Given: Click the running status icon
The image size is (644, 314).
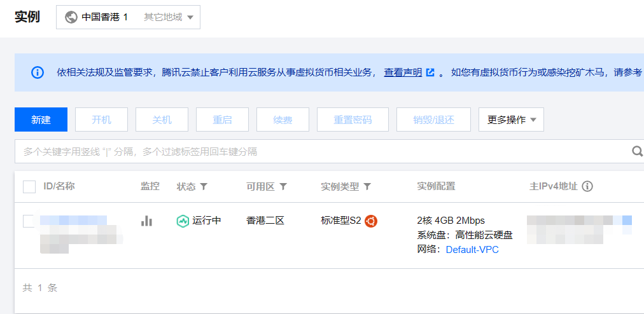Looking at the screenshot, I should (x=183, y=221).
